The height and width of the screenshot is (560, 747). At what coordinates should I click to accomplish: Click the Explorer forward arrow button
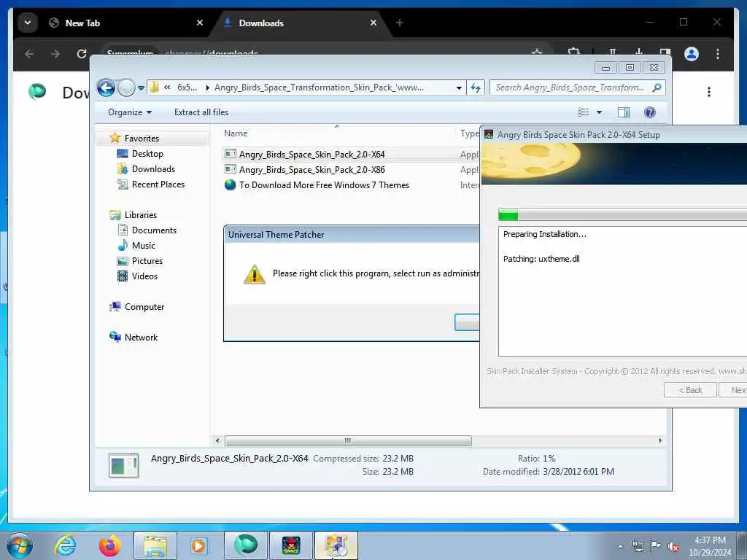(126, 87)
